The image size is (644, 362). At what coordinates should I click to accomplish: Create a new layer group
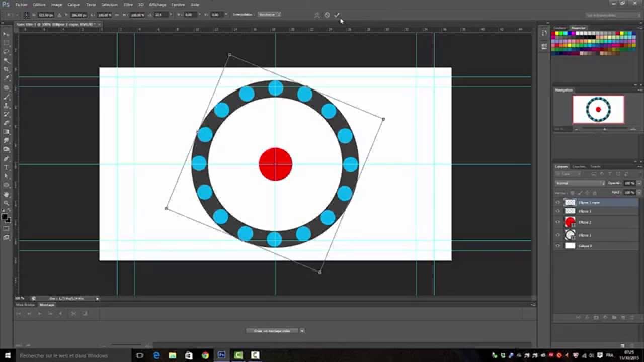(x=614, y=317)
